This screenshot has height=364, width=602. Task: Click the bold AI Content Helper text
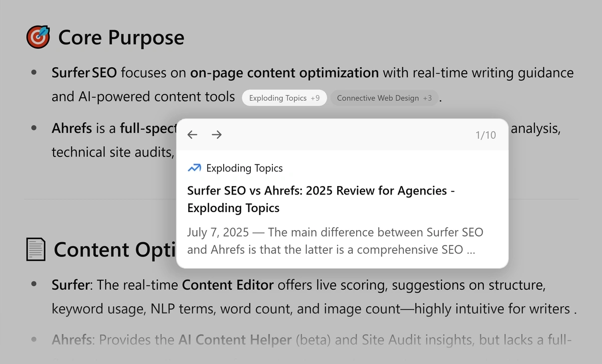pos(235,340)
